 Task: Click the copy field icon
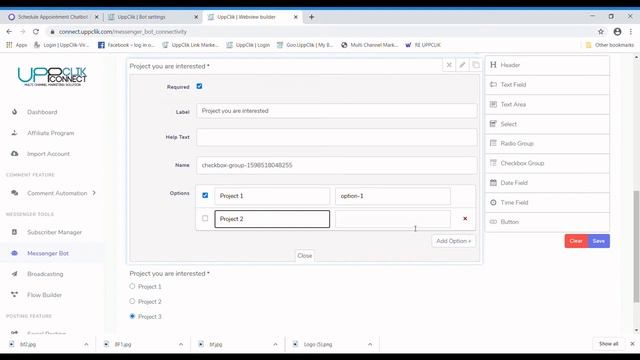[x=476, y=65]
